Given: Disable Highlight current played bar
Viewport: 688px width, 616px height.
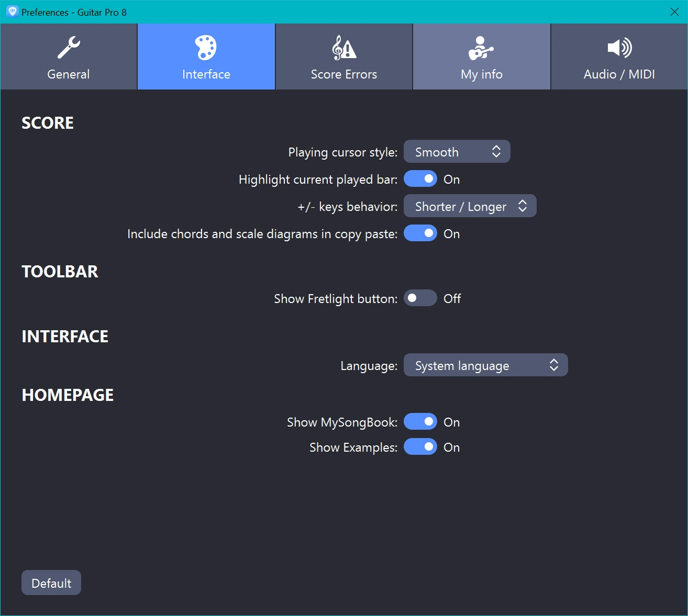Looking at the screenshot, I should [420, 179].
